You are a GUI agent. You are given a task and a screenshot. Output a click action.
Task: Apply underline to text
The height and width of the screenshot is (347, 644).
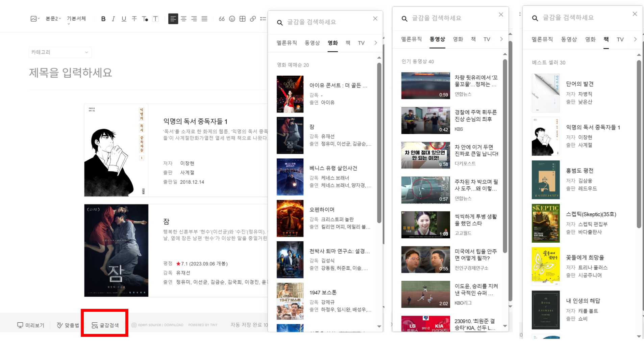(124, 19)
